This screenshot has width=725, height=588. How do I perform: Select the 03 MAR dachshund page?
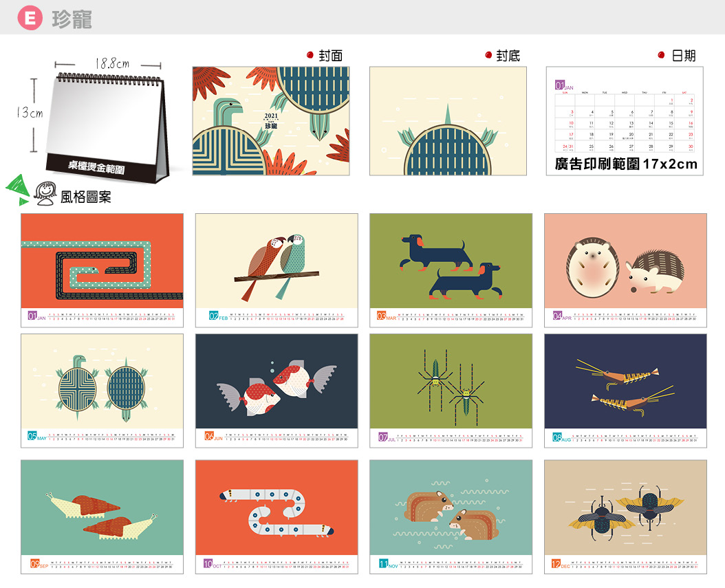(451, 270)
